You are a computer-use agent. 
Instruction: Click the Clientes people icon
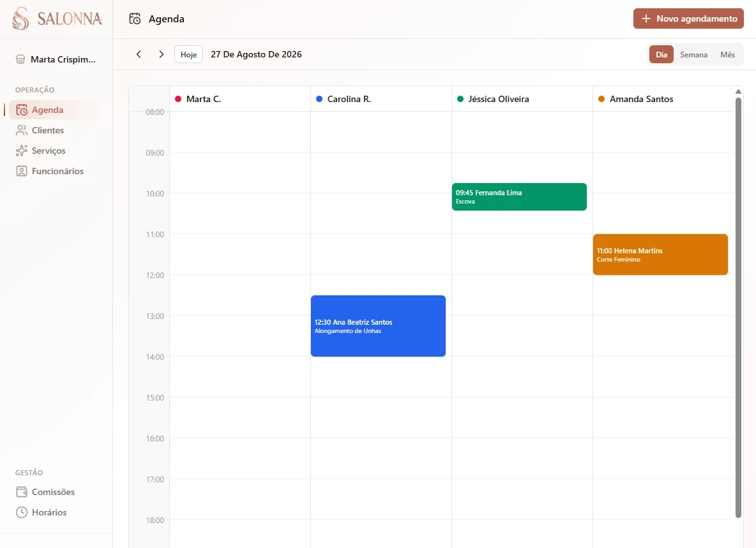pyautogui.click(x=22, y=130)
